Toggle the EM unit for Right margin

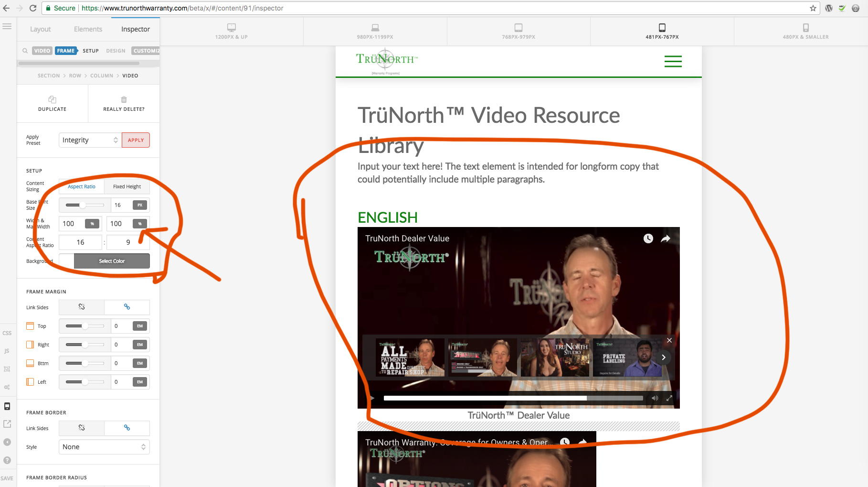(x=140, y=345)
